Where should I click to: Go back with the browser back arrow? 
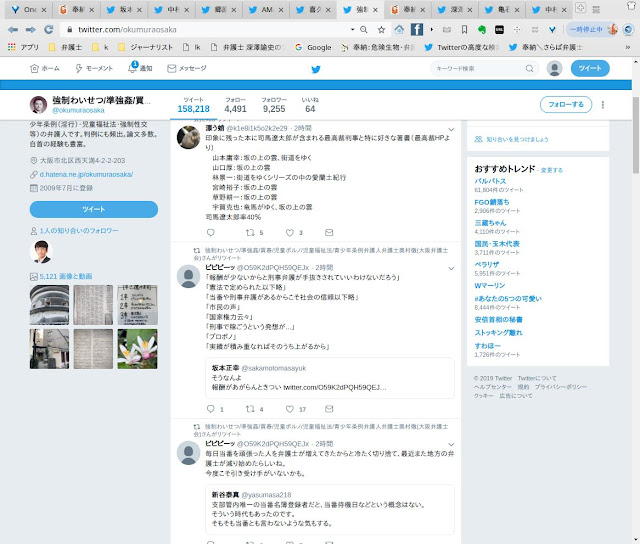[13, 29]
